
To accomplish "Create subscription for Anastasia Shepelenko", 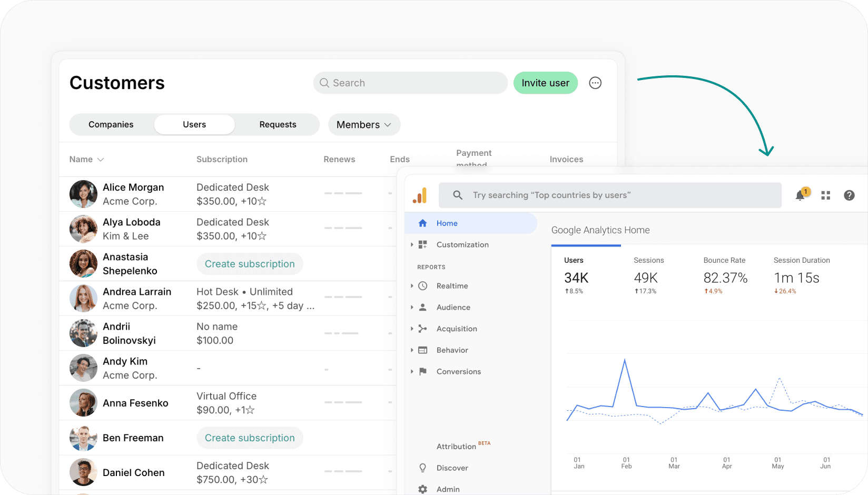I will coord(250,263).
